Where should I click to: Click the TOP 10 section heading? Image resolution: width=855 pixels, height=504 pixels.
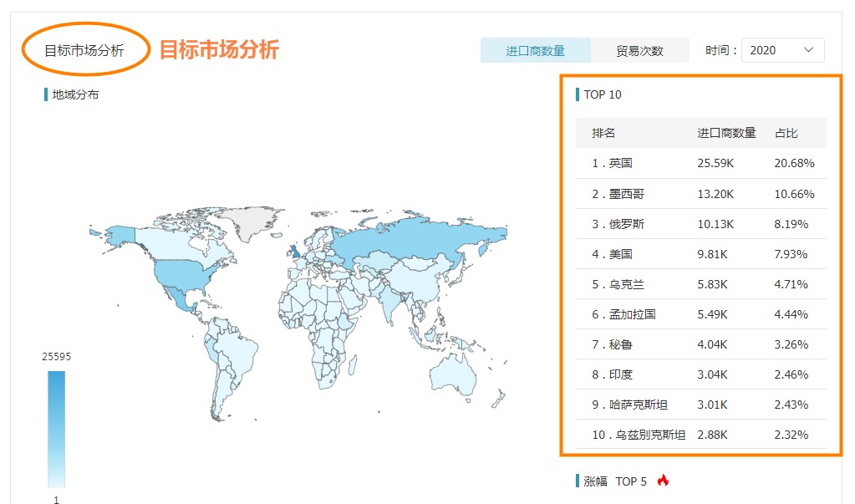click(603, 94)
